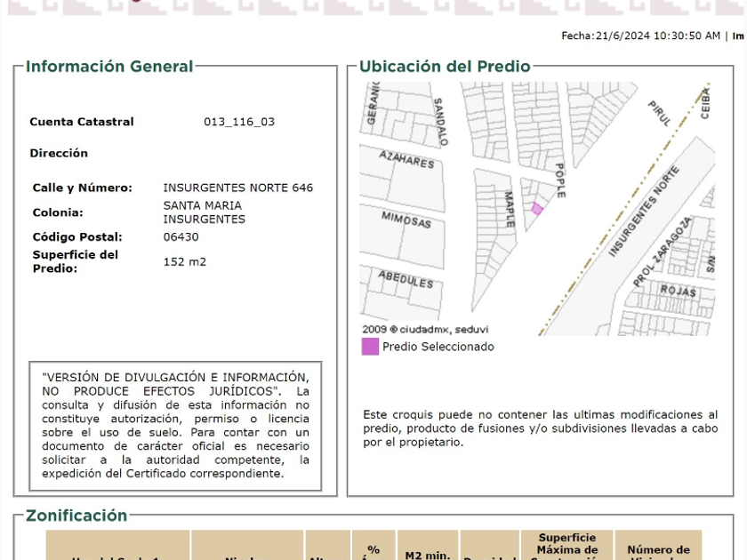Click the Zonificación section heading

click(x=76, y=516)
